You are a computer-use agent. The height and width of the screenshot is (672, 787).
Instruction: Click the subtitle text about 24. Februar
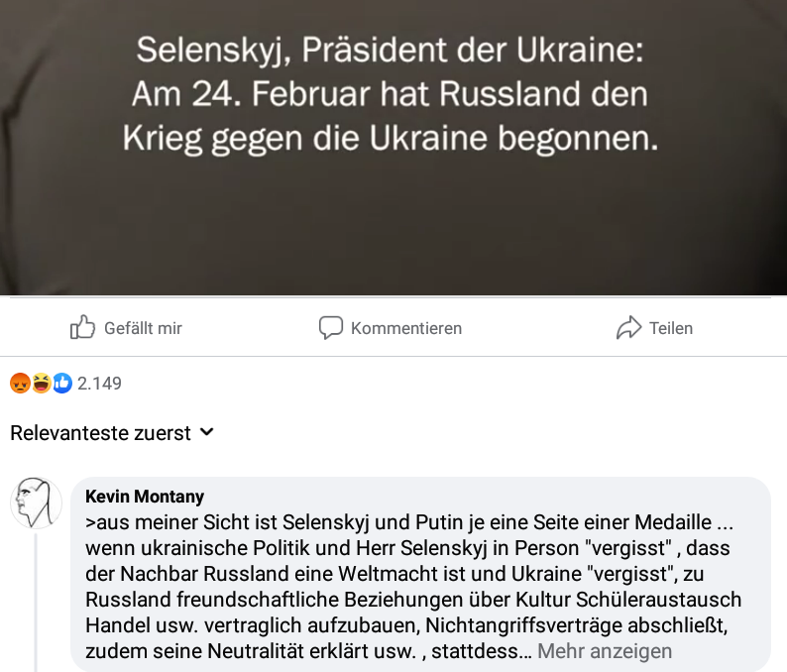390,94
